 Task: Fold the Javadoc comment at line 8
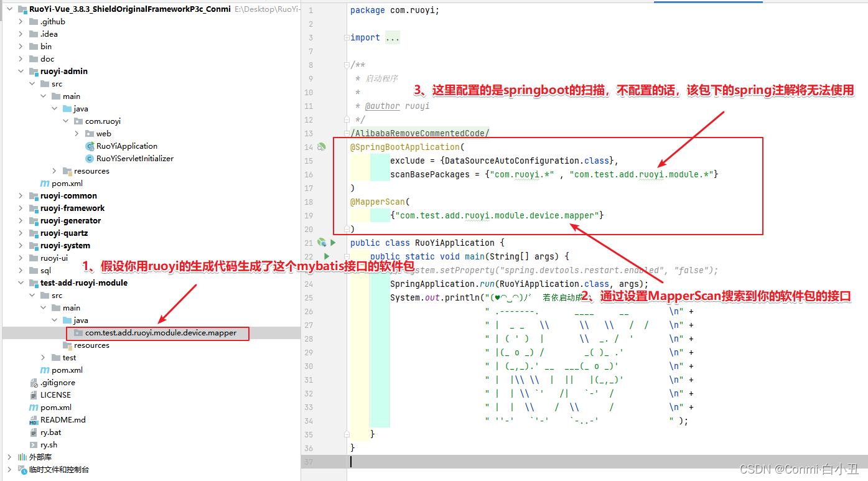347,65
